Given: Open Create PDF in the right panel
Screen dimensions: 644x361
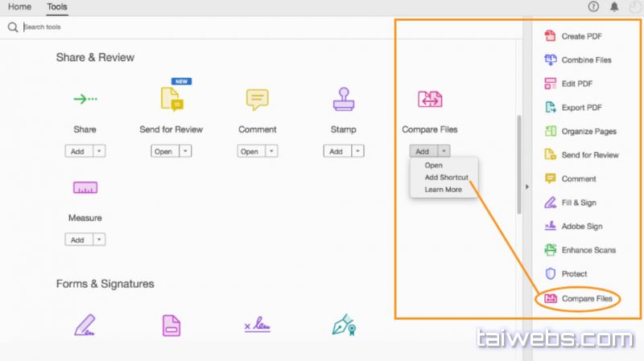Looking at the screenshot, I should [580, 36].
